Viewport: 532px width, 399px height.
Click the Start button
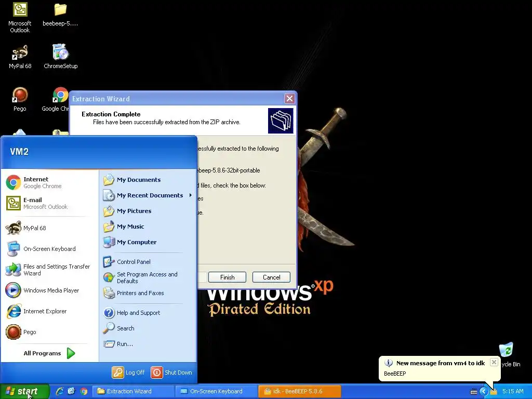pyautogui.click(x=24, y=391)
